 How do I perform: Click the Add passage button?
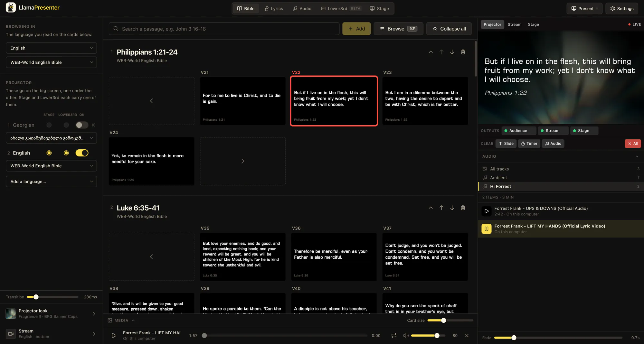356,29
